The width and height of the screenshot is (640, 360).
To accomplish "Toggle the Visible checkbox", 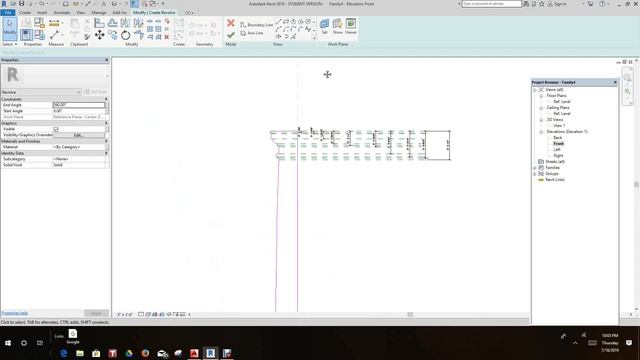I will [56, 129].
